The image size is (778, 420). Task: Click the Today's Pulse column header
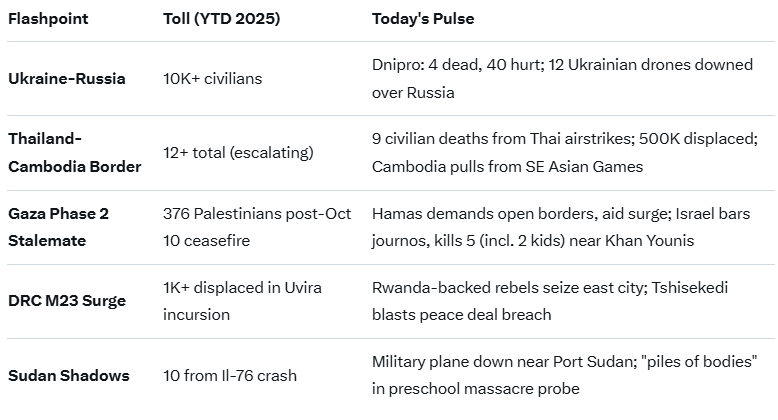click(423, 19)
